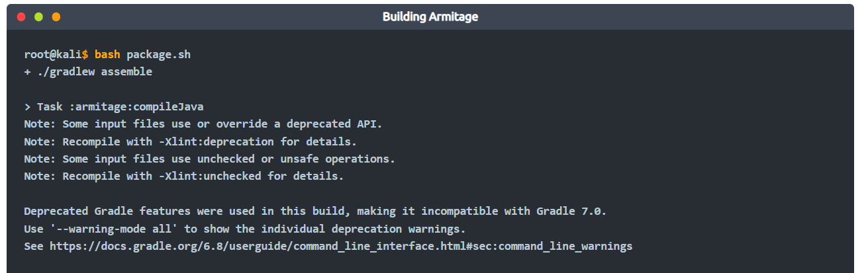Click the note about a deprecated API

click(x=203, y=124)
